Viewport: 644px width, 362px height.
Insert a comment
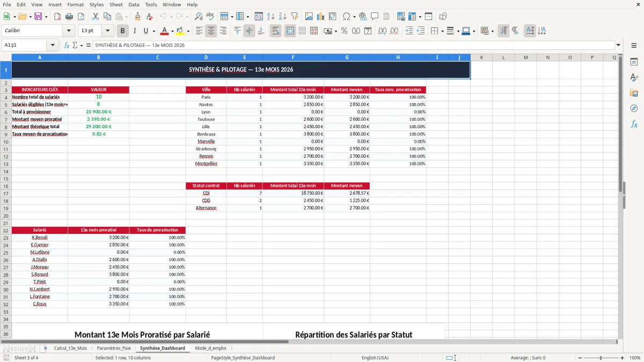tap(375, 17)
